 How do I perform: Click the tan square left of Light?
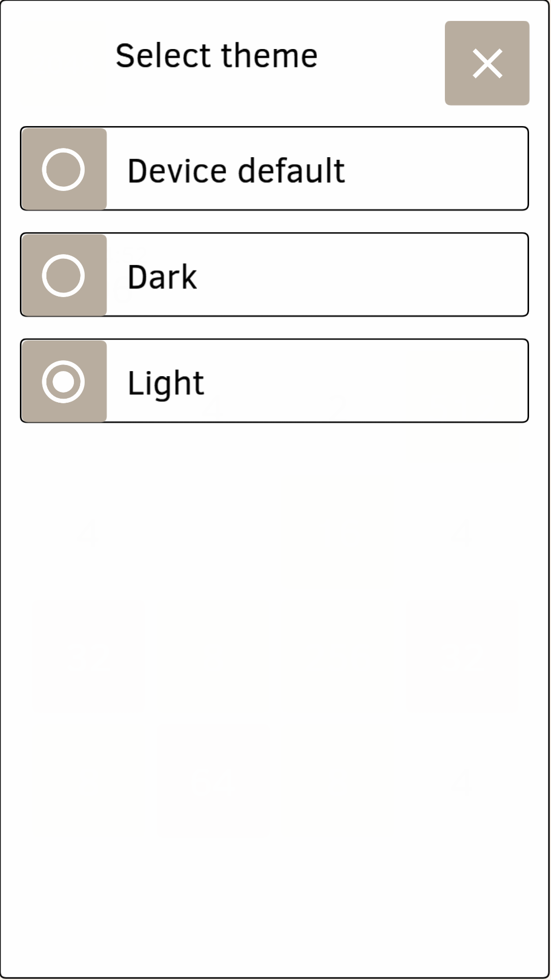tap(64, 381)
